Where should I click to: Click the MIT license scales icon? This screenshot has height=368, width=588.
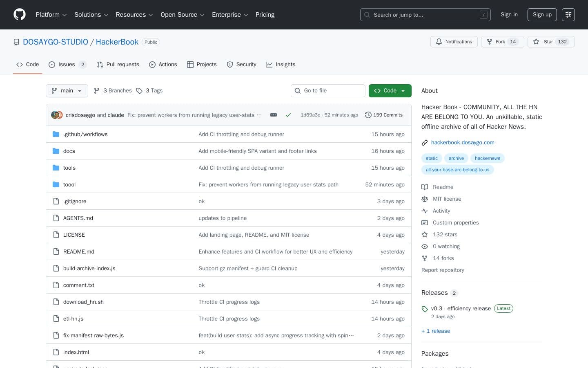pyautogui.click(x=425, y=199)
